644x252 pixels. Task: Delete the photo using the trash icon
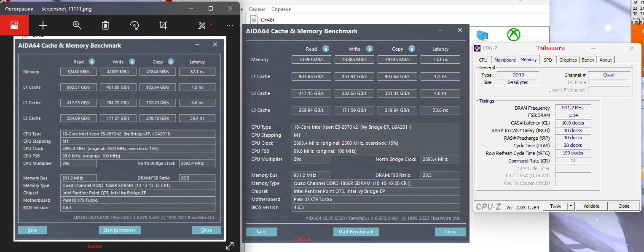(106, 25)
